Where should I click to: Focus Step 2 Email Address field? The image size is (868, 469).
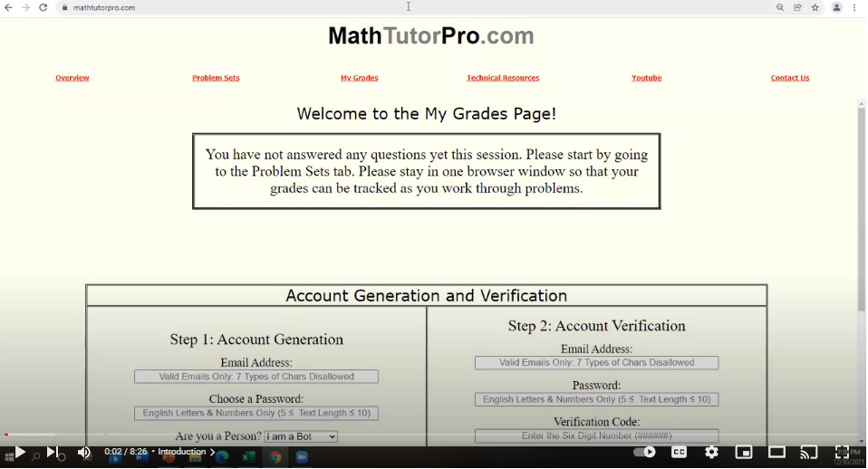[597, 363]
